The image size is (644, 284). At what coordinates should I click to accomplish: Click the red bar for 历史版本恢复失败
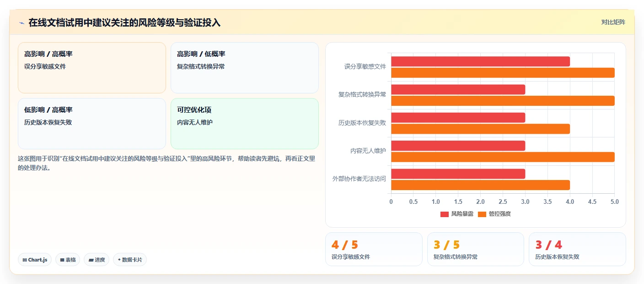point(458,118)
